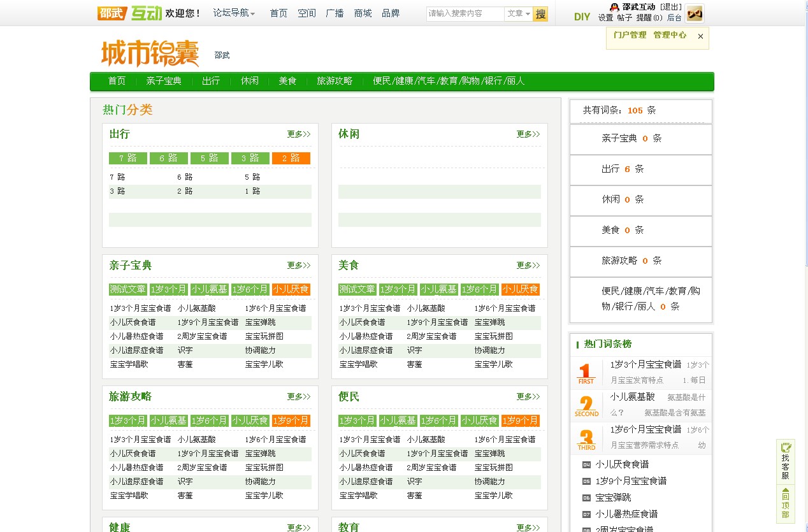This screenshot has height=532, width=808.
Task: Click the QQ penguin icon beside 邵武互动
Action: click(614, 7)
